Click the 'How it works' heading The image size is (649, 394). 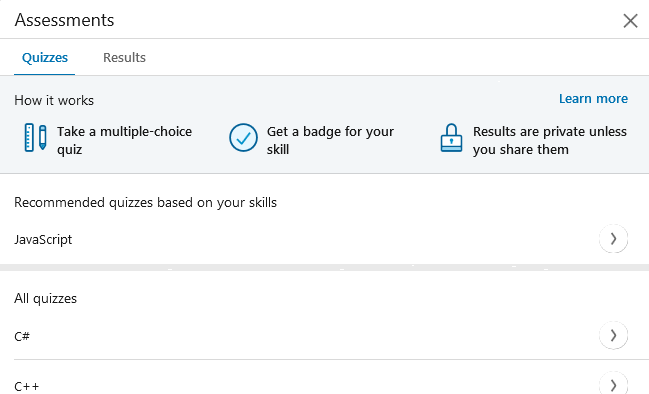click(x=54, y=100)
